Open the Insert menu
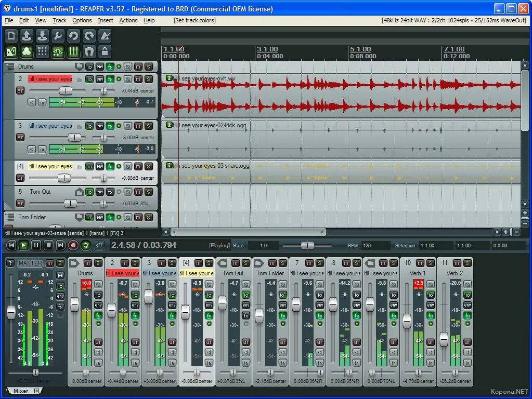532x399 pixels. pyautogui.click(x=106, y=20)
